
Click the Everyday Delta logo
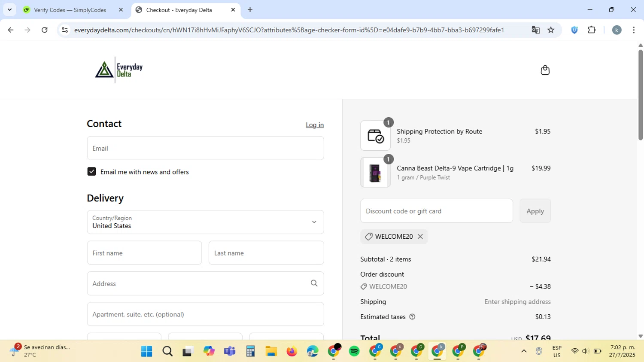(x=119, y=70)
